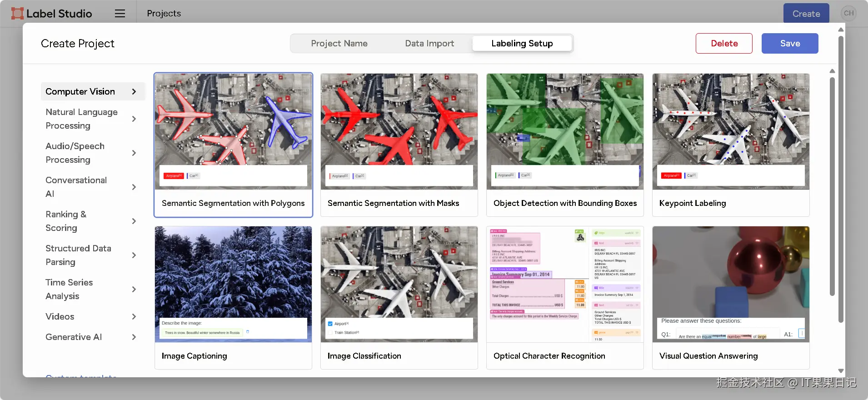This screenshot has width=868, height=400.
Task: Choose Visual Question Answering template
Action: [x=731, y=298]
